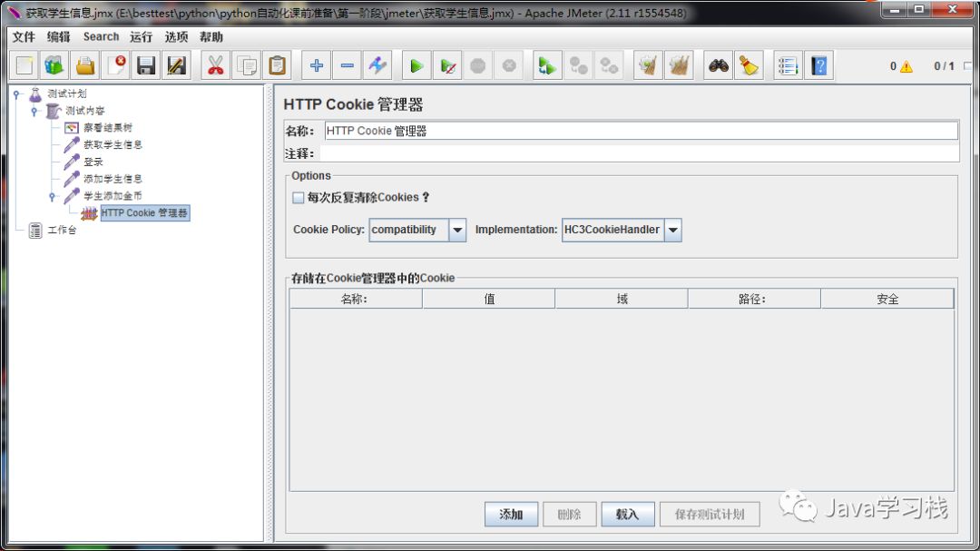Open the Templates icon in toolbar
980x551 pixels.
(x=54, y=65)
